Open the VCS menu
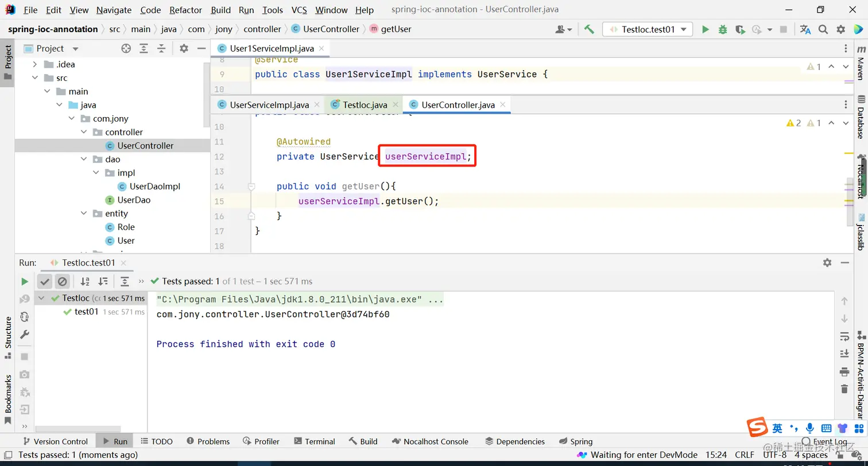The height and width of the screenshot is (466, 868). (299, 10)
